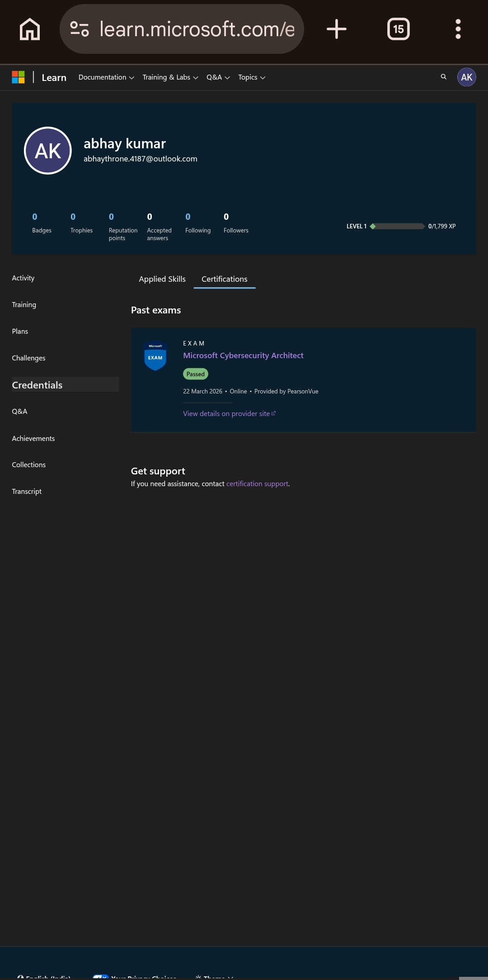Viewport: 488px width, 980px height.
Task: Select Training in the sidebar
Action: click(x=24, y=305)
